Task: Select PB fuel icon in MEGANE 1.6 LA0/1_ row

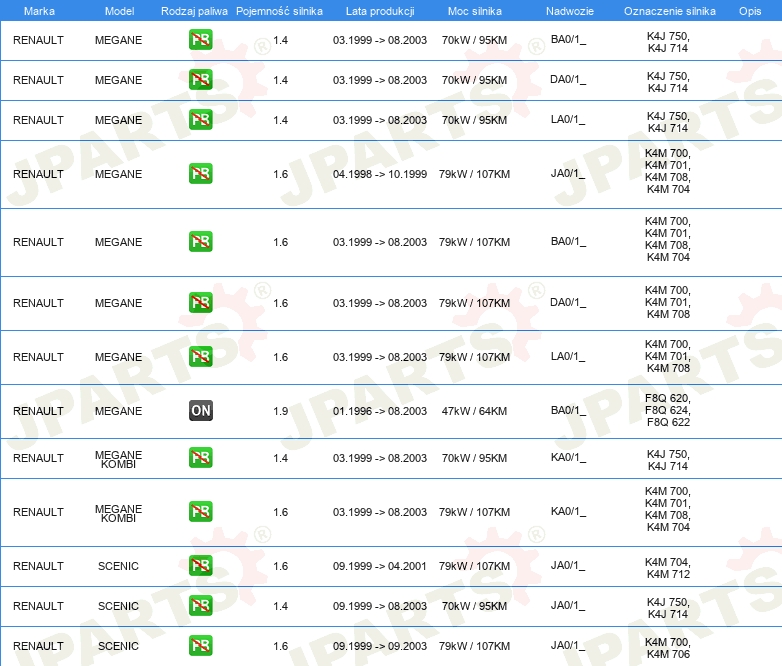Action: pos(200,356)
